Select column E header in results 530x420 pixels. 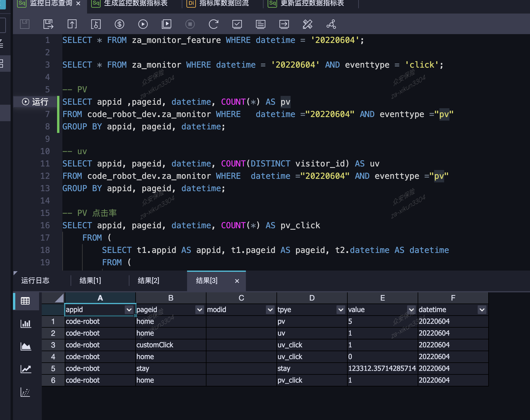(x=382, y=298)
